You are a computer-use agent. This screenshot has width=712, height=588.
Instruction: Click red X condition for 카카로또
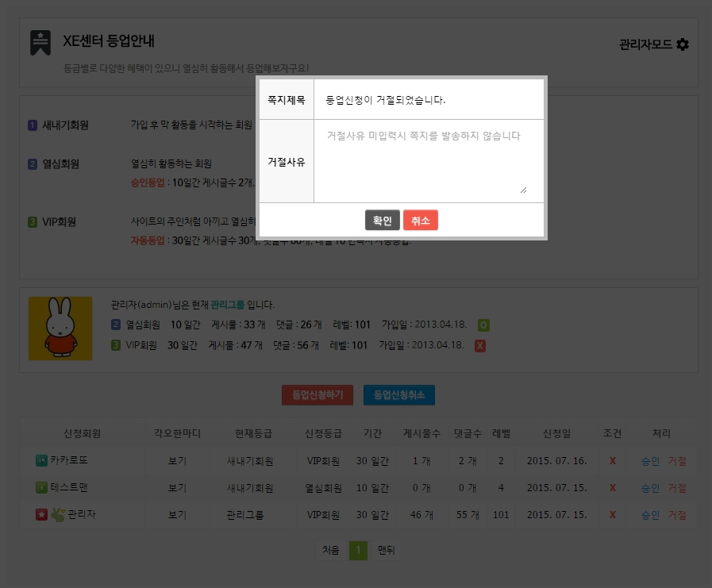tap(613, 461)
